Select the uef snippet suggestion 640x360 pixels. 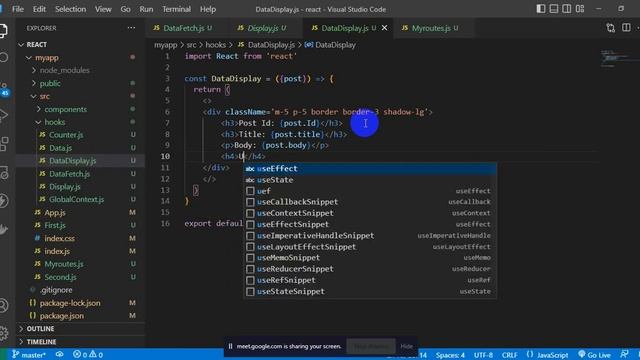370,191
